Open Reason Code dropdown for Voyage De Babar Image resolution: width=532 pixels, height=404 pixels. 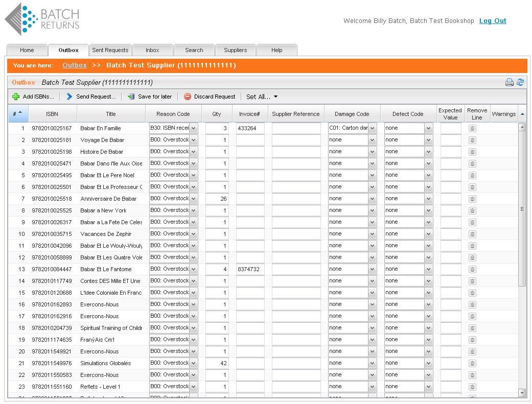coord(193,140)
